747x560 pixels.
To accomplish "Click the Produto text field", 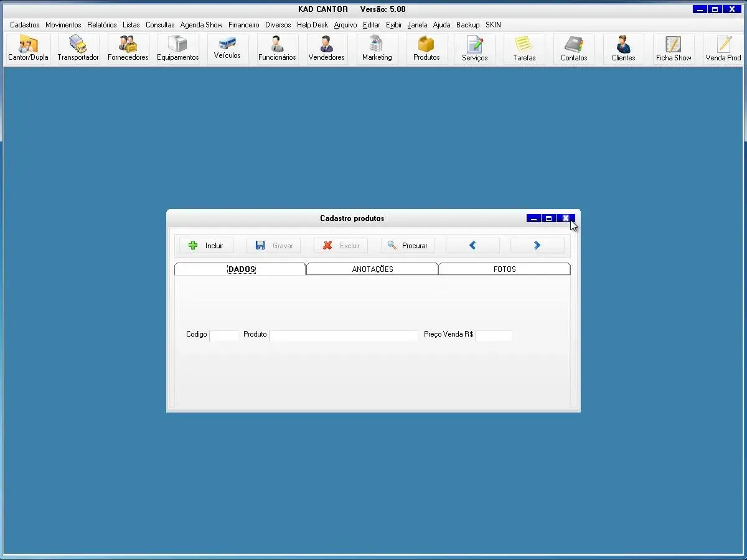I will (343, 335).
